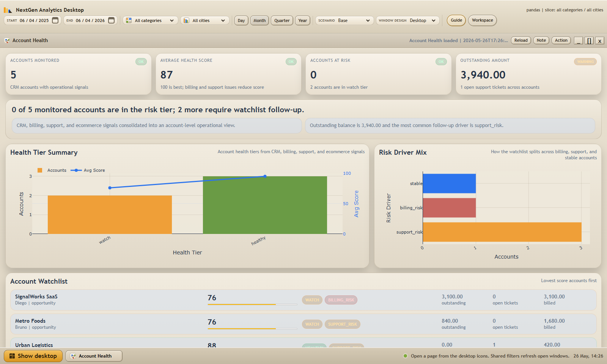Click the WARNING badge on Outstanding Amount

[x=585, y=61]
